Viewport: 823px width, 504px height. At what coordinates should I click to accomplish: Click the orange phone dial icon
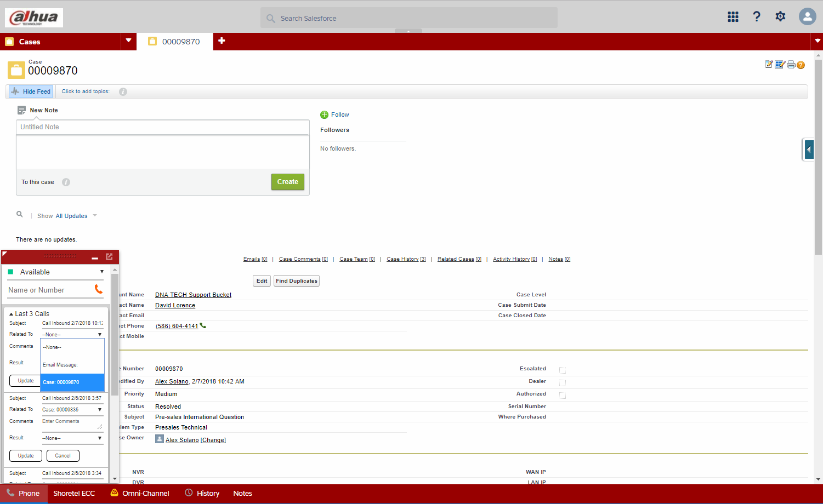tap(99, 289)
